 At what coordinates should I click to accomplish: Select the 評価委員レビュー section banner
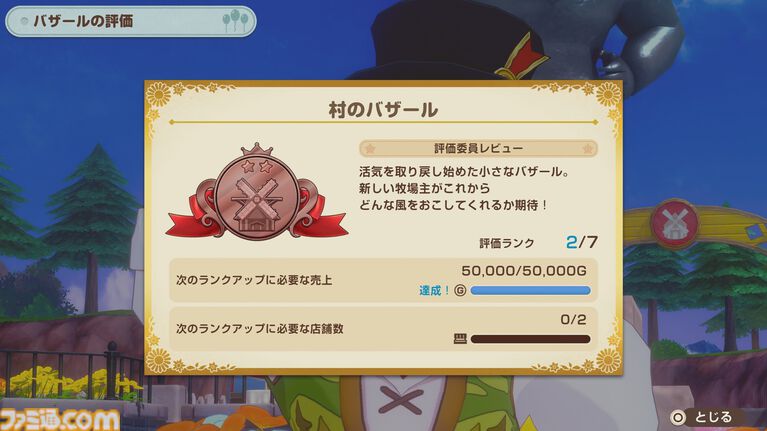478,148
